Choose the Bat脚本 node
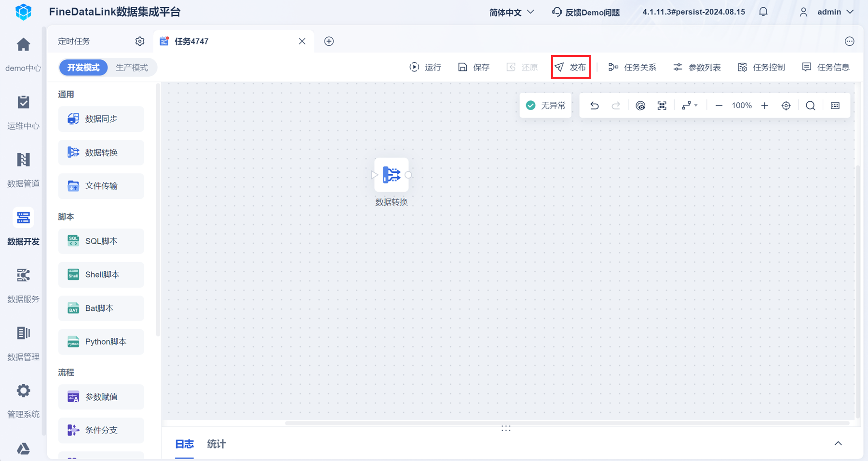The width and height of the screenshot is (868, 461). pos(101,308)
